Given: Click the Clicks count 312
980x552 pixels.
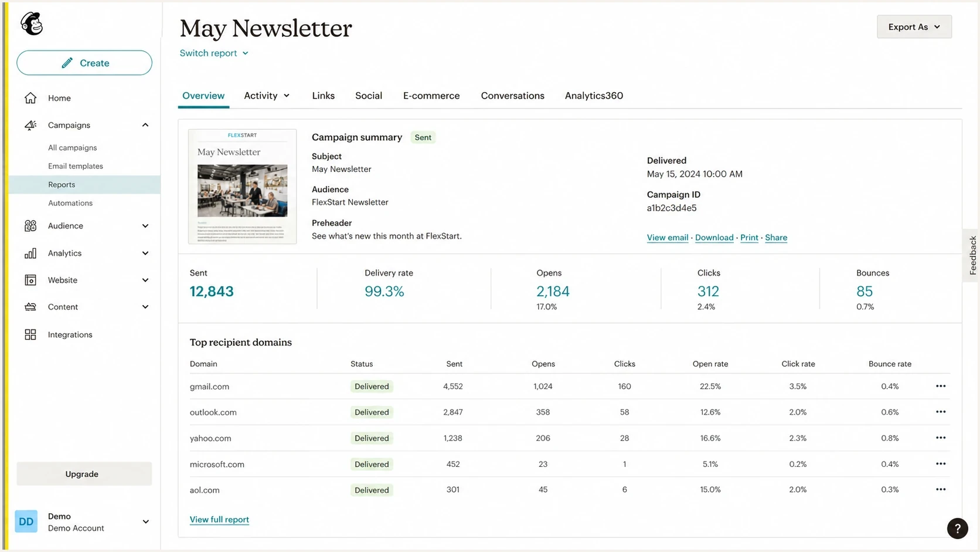Looking at the screenshot, I should pyautogui.click(x=708, y=292).
